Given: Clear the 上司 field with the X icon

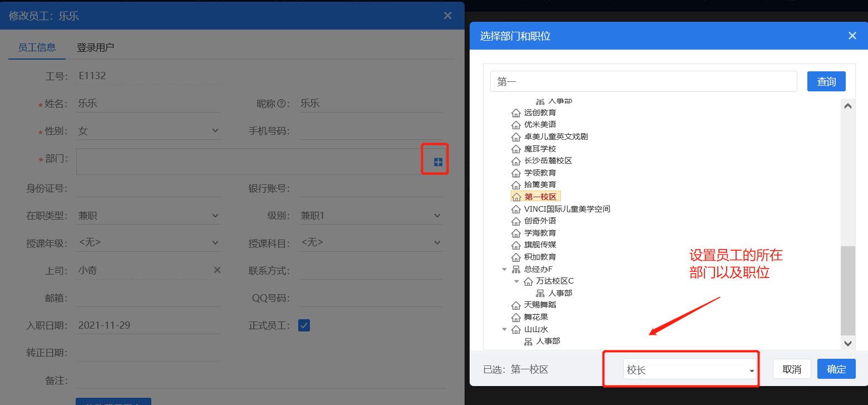Looking at the screenshot, I should point(218,270).
